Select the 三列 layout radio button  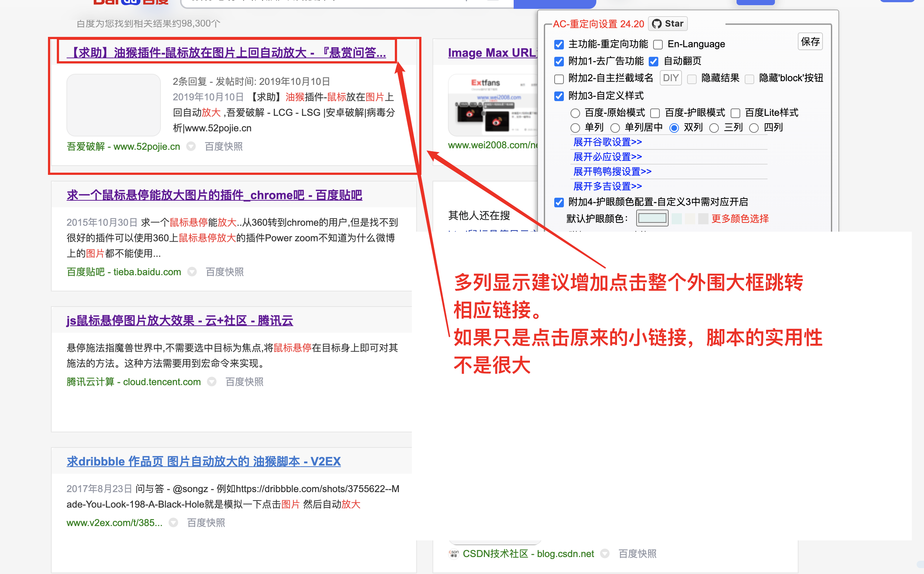(x=714, y=128)
